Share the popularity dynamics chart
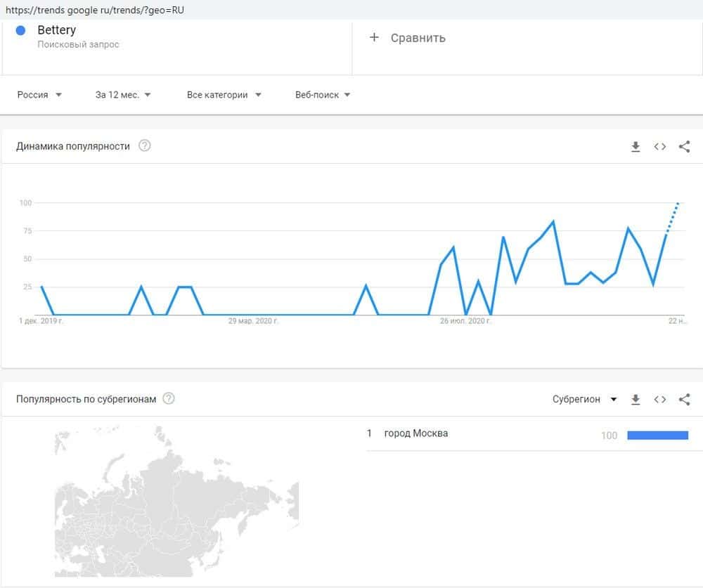This screenshot has width=703, height=588. click(684, 147)
